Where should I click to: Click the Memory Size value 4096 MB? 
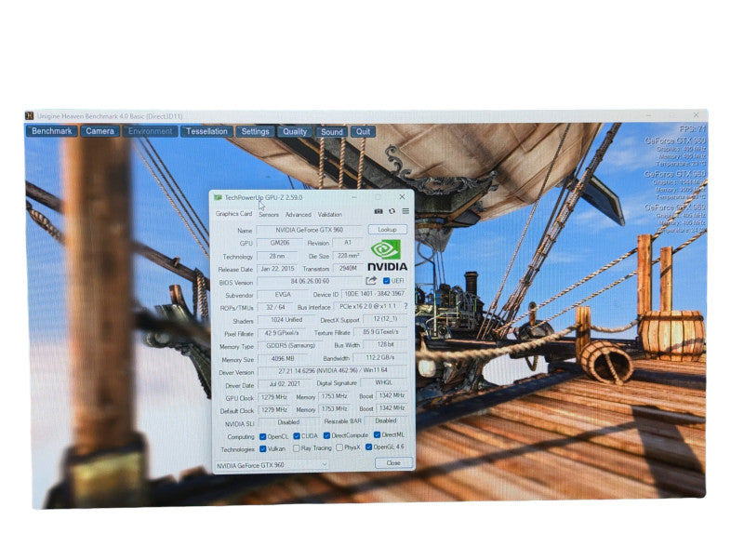pos(283,359)
